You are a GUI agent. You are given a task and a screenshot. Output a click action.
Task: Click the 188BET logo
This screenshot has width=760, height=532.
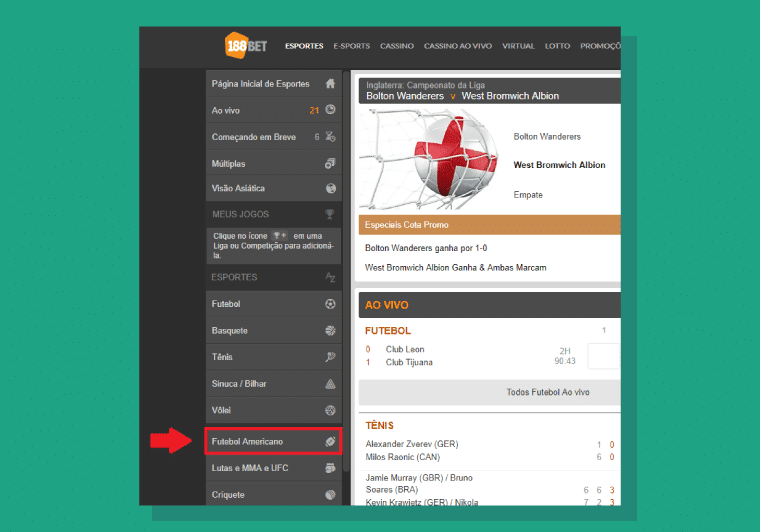[246, 46]
